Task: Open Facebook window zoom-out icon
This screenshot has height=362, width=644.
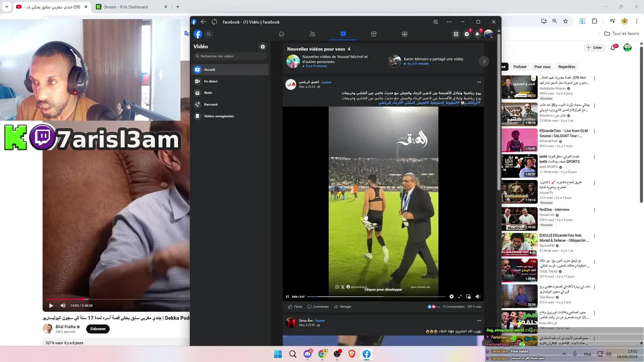Action: click(x=436, y=22)
